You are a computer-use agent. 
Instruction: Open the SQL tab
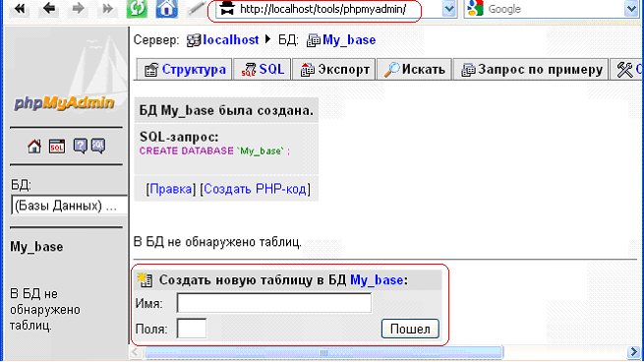263,69
